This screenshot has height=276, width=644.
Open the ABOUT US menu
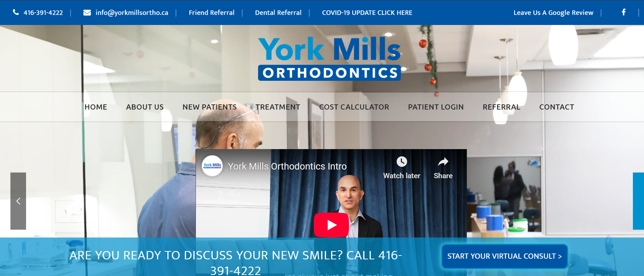[x=145, y=107]
